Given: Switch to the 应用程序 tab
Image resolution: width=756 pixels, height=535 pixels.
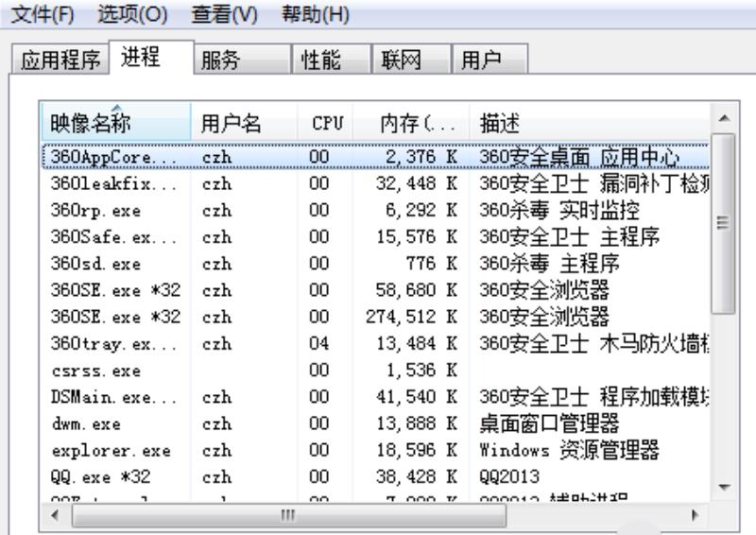Looking at the screenshot, I should coord(60,60).
